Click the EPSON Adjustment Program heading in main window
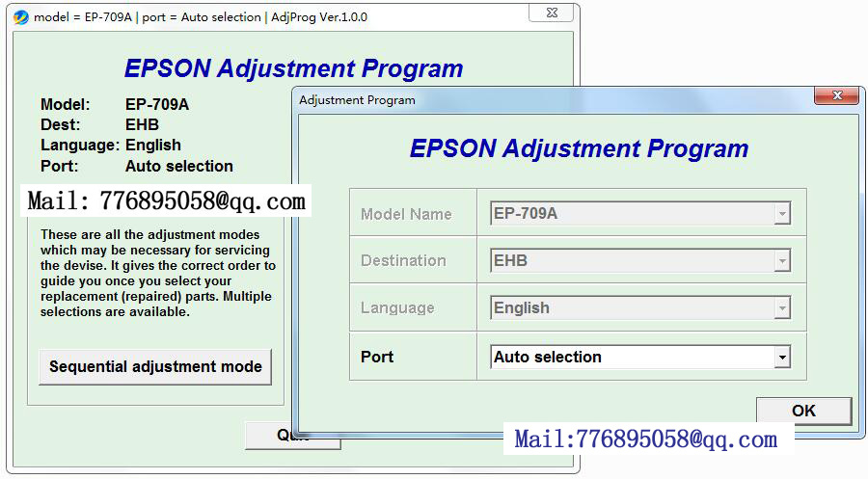The height and width of the screenshot is (479, 868). tap(293, 68)
